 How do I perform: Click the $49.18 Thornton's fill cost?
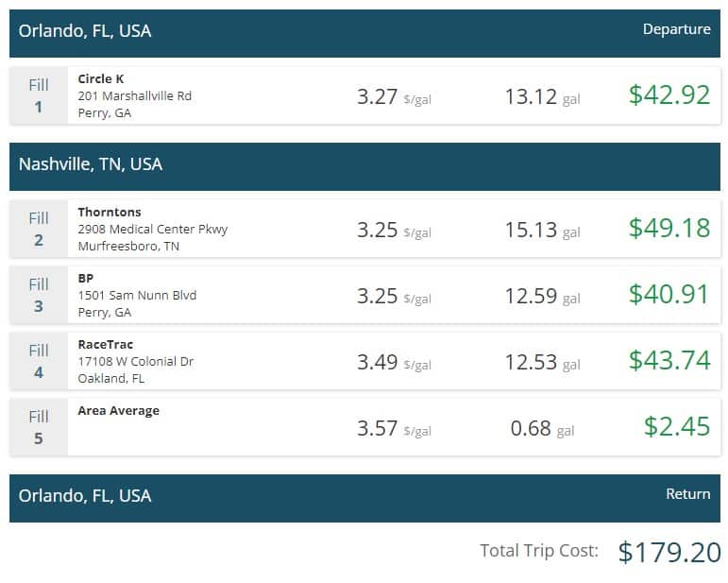(669, 228)
